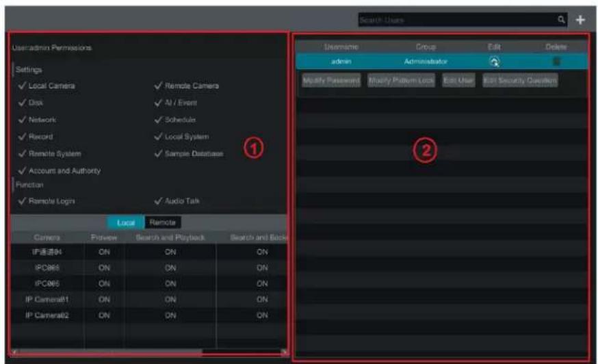Toggle the Schedule permission checkmark
598x364 pixels.
[158, 120]
